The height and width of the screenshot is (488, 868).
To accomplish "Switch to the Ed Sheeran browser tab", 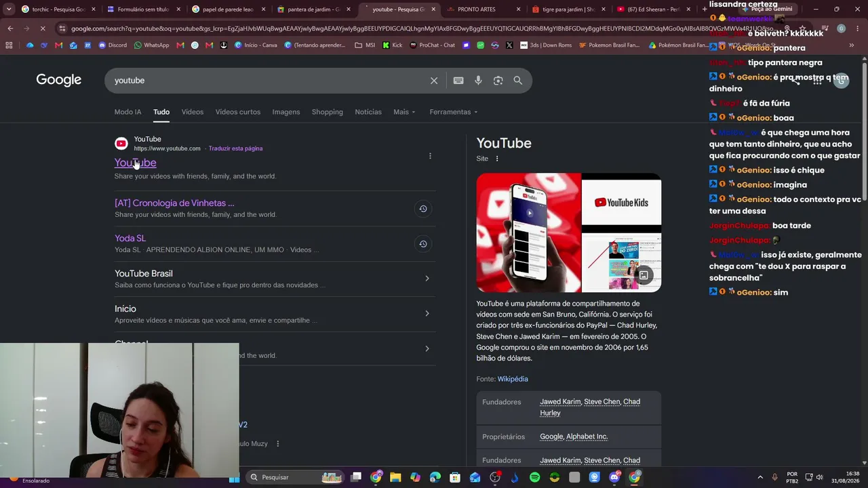I will (654, 9).
